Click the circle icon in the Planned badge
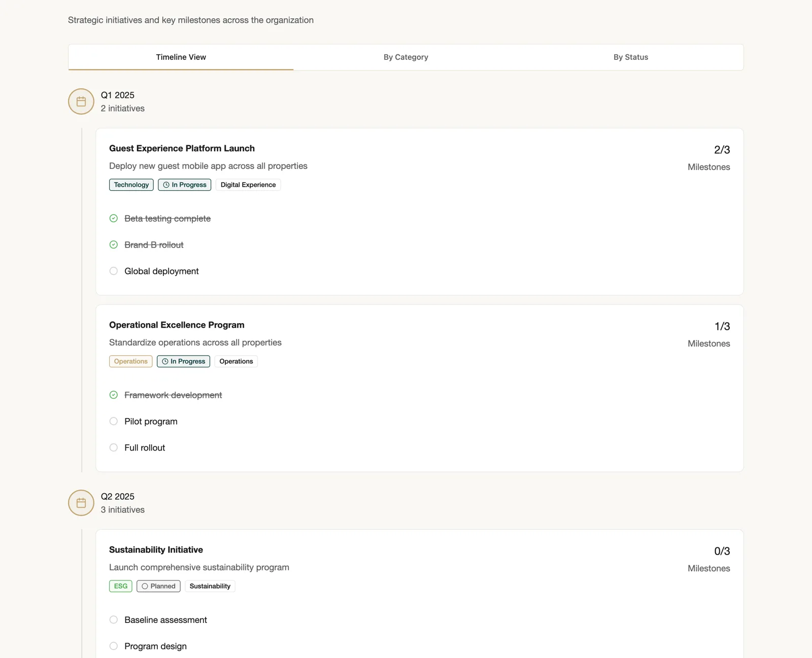This screenshot has height=658, width=812. pyautogui.click(x=145, y=586)
